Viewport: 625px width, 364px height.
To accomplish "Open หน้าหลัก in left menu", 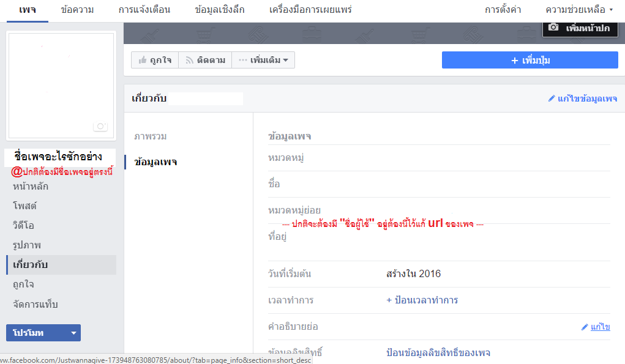I will [31, 186].
